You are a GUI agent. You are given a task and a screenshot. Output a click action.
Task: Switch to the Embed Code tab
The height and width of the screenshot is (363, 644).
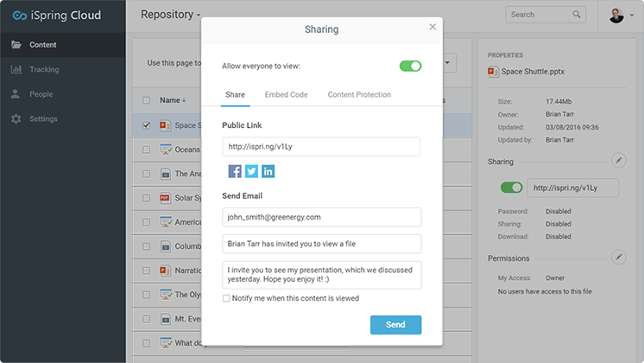(x=287, y=95)
